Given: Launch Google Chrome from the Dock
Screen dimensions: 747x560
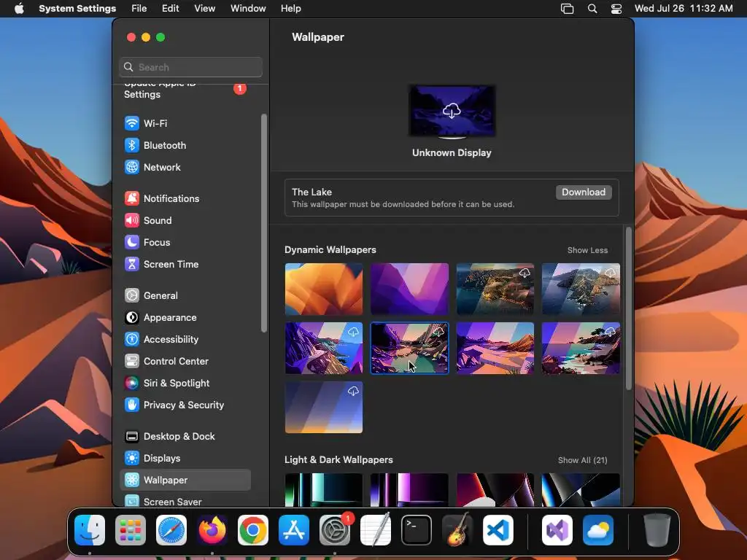Looking at the screenshot, I should click(253, 530).
